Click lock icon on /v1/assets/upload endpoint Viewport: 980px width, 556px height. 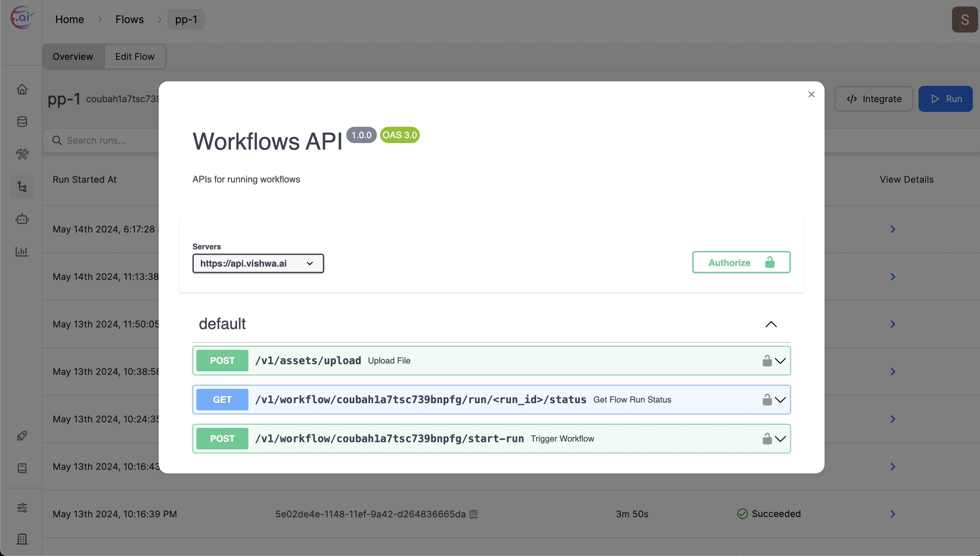(x=767, y=361)
